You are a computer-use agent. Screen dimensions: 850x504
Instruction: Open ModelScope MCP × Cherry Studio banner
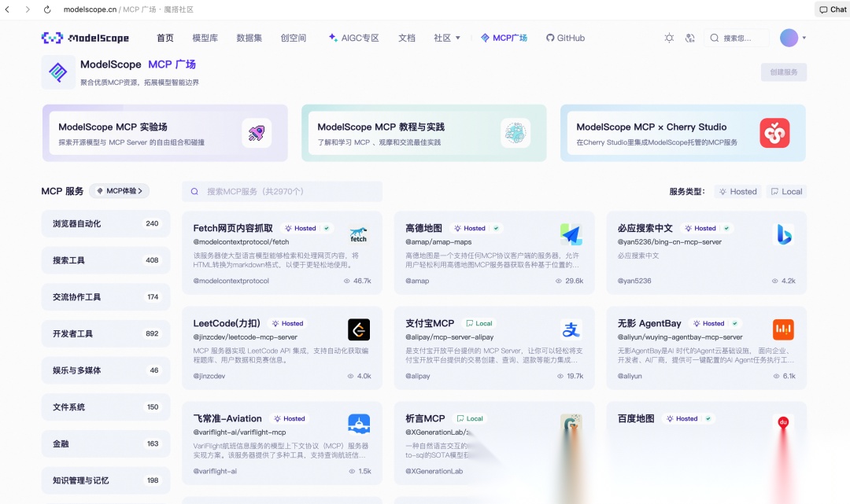(x=683, y=133)
